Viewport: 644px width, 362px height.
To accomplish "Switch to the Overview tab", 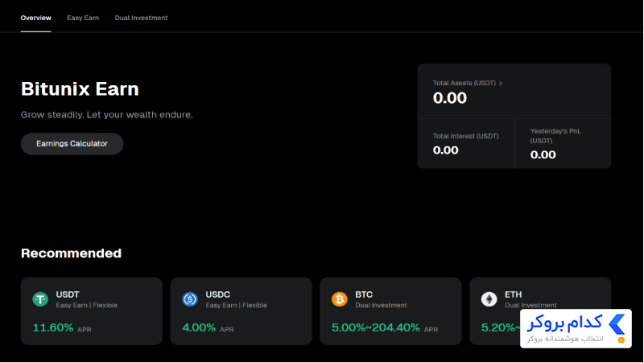I will point(35,18).
